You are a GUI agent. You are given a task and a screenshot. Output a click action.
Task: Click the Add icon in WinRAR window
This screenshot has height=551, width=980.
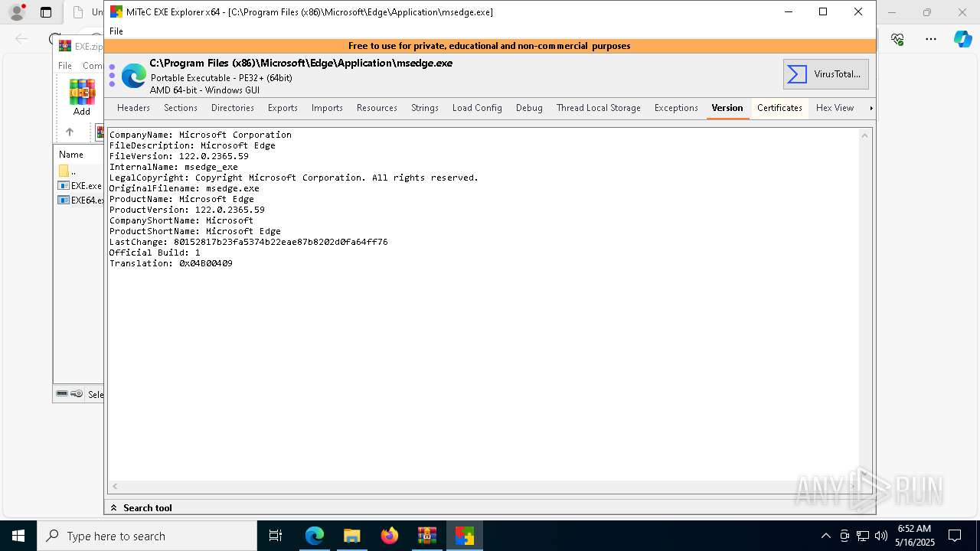(82, 97)
